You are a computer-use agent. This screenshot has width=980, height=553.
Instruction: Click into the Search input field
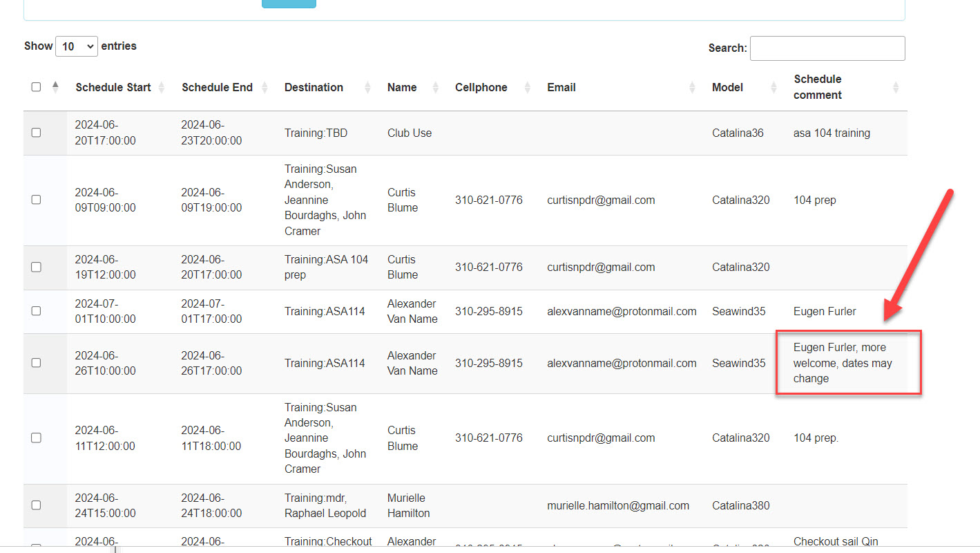[827, 48]
